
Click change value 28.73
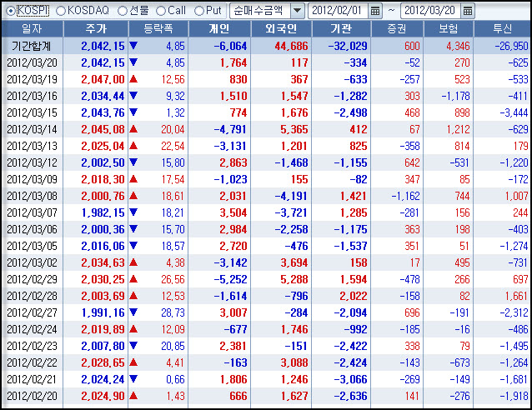(x=173, y=312)
